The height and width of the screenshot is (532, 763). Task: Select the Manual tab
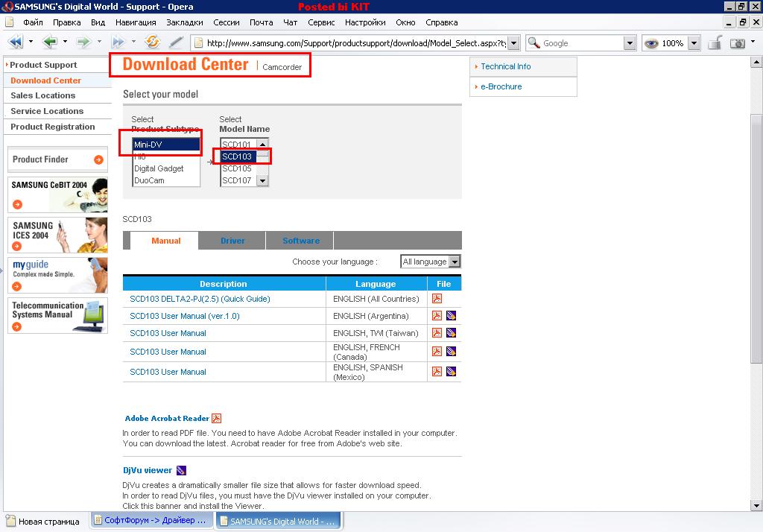tap(165, 241)
